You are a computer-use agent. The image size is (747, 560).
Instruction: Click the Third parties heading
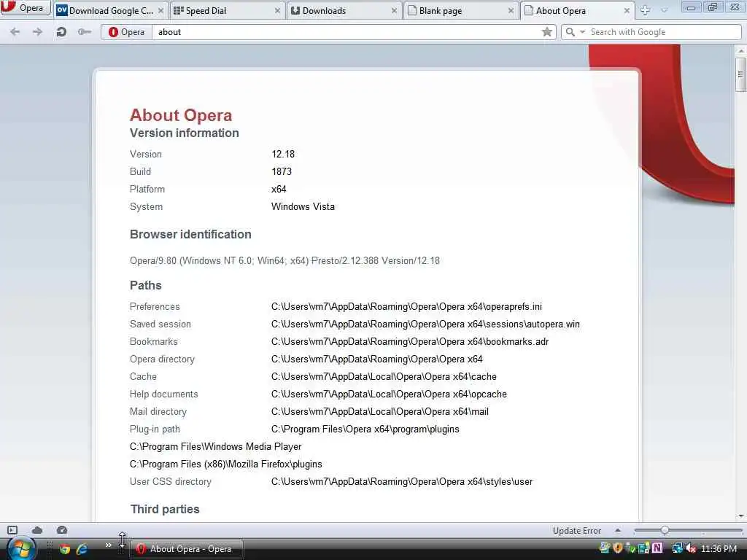pyautogui.click(x=165, y=509)
